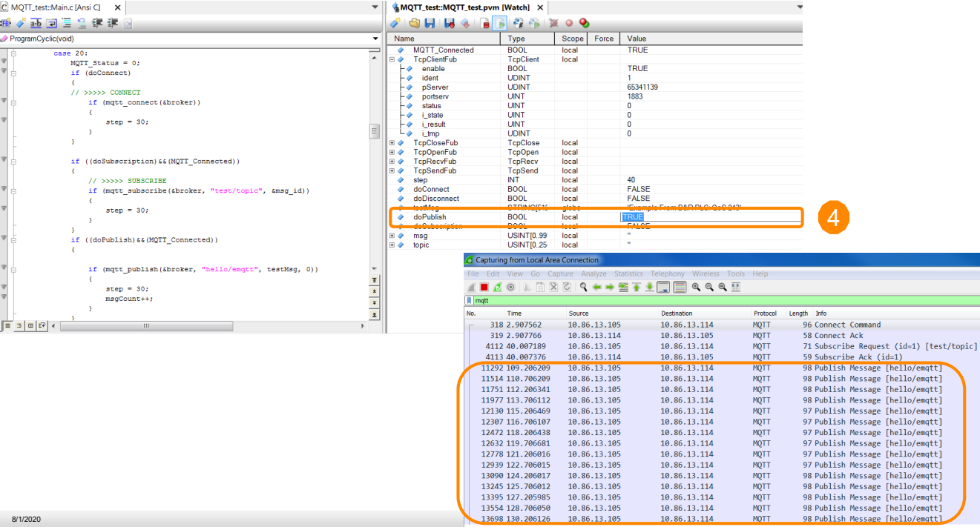980x527 pixels.
Task: Switch to the MQTT_test::Main.c tab
Action: pyautogui.click(x=55, y=7)
